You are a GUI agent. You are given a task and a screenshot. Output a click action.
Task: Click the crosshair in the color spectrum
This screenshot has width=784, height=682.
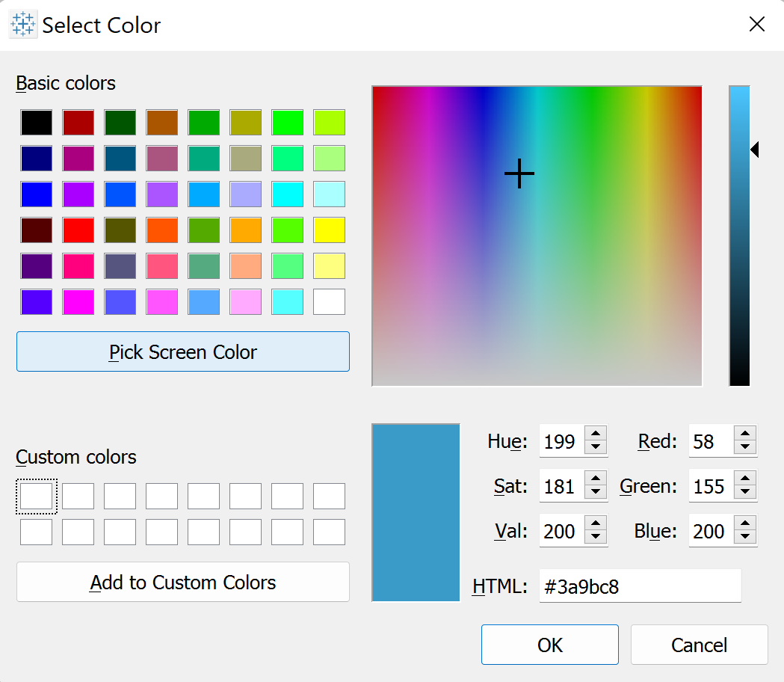click(x=519, y=174)
